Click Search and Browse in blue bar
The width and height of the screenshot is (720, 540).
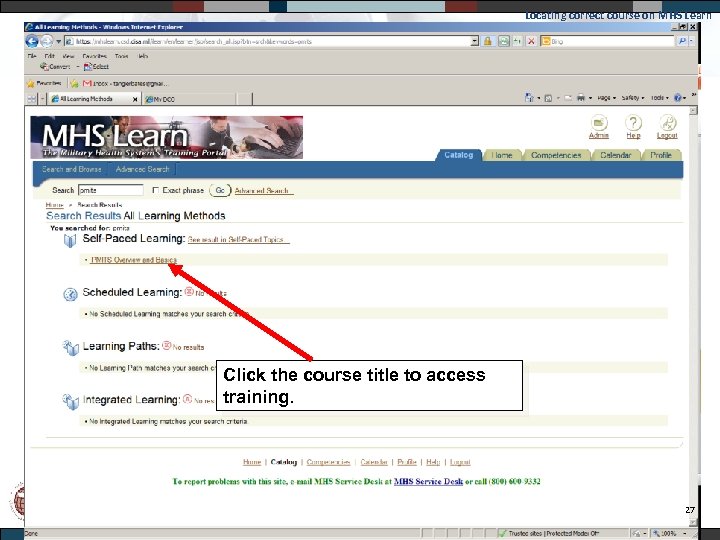pyautogui.click(x=72, y=169)
